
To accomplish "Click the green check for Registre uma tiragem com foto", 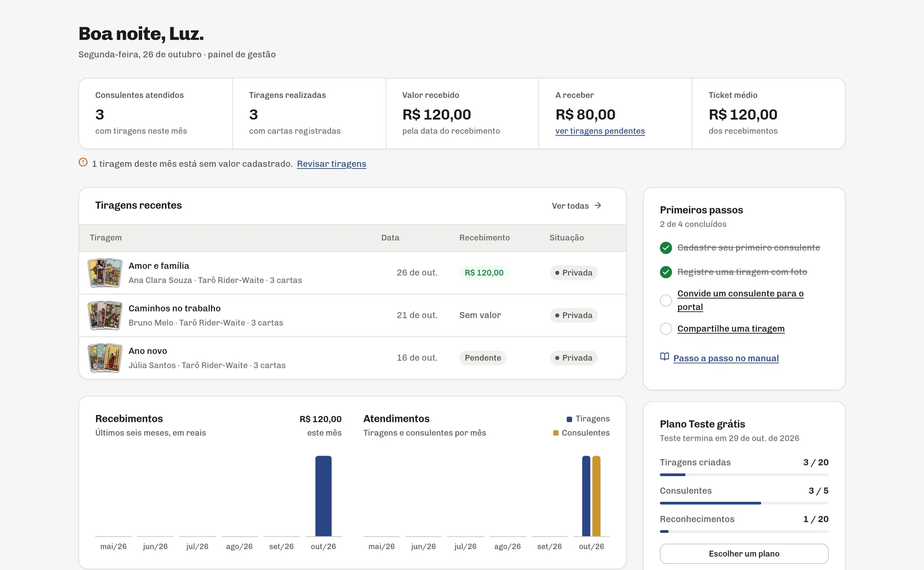I will click(666, 272).
